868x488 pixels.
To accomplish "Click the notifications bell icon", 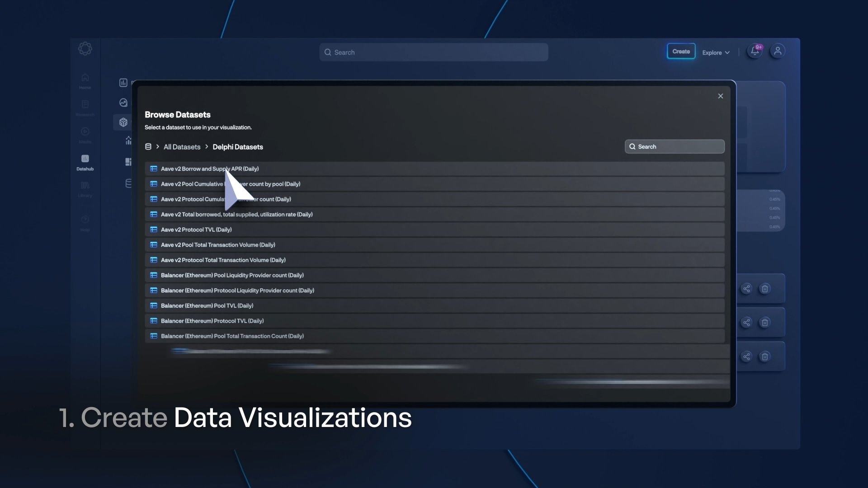I will click(x=755, y=51).
